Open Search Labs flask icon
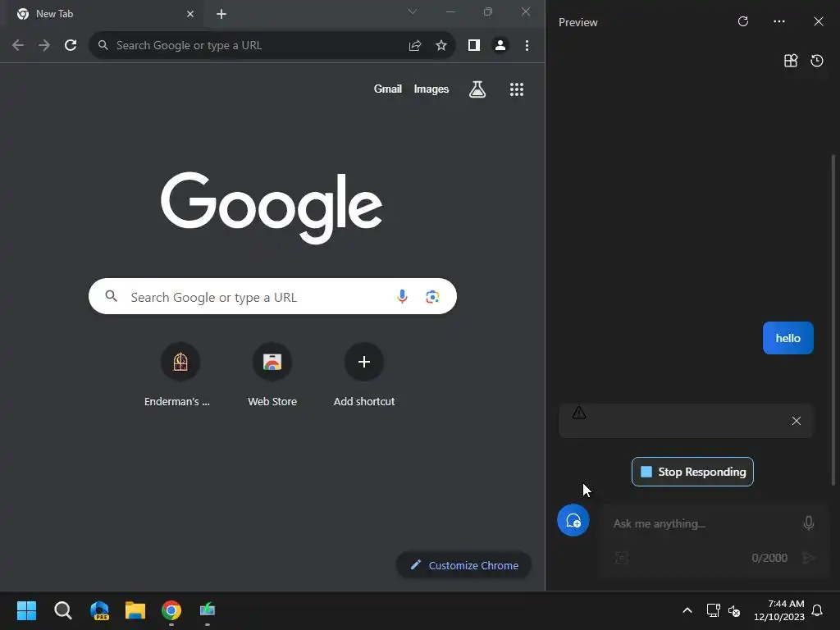 tap(477, 89)
